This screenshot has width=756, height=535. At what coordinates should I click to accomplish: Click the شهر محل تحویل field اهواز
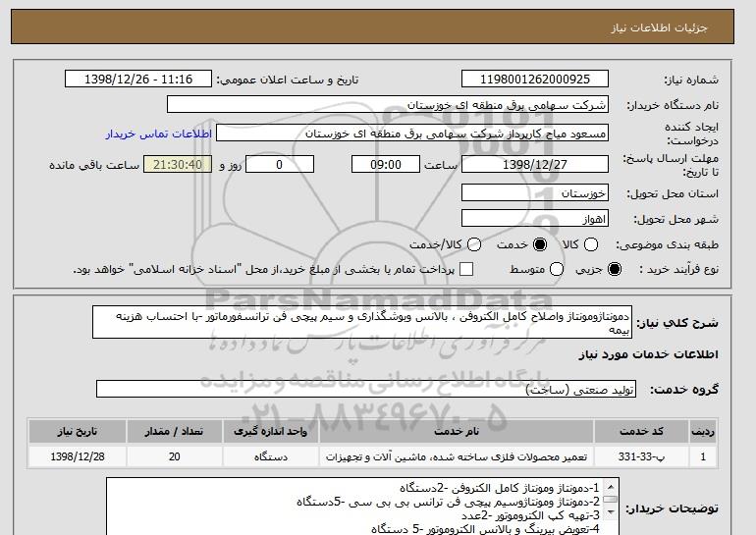pyautogui.click(x=535, y=218)
